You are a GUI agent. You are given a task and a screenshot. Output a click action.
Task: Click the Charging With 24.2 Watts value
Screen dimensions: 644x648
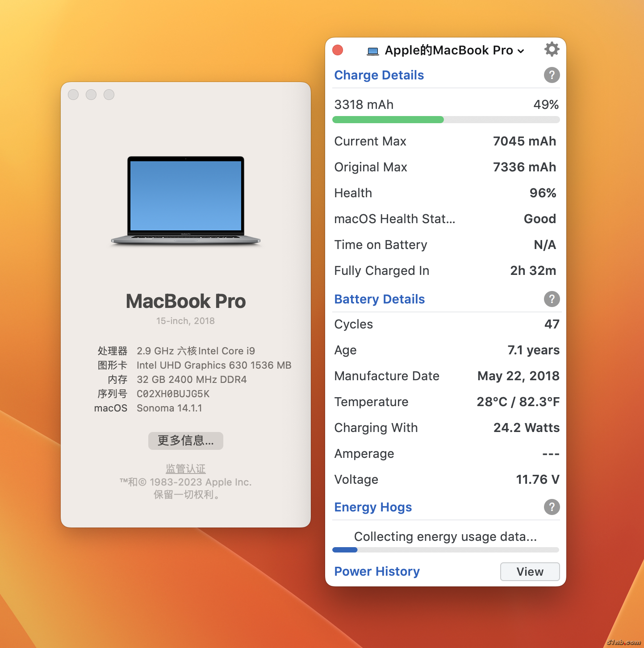click(x=527, y=428)
